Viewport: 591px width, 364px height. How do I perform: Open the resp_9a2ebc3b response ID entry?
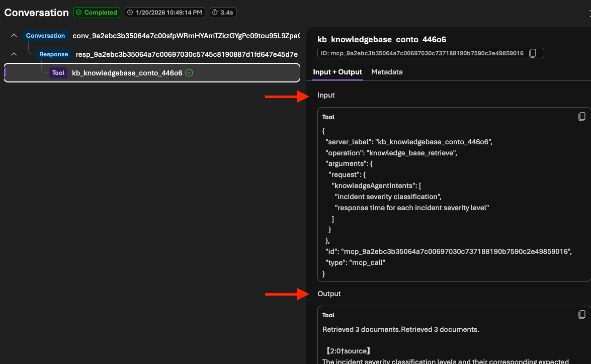click(x=186, y=54)
